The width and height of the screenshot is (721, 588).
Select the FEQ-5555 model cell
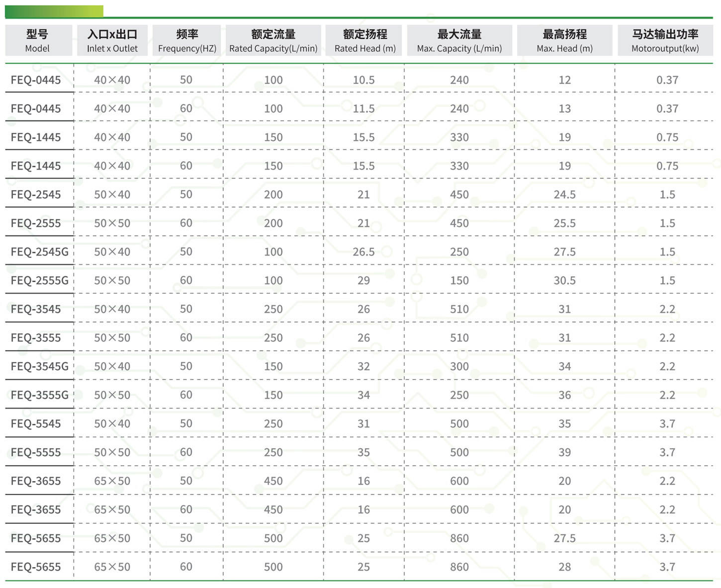pyautogui.click(x=36, y=452)
